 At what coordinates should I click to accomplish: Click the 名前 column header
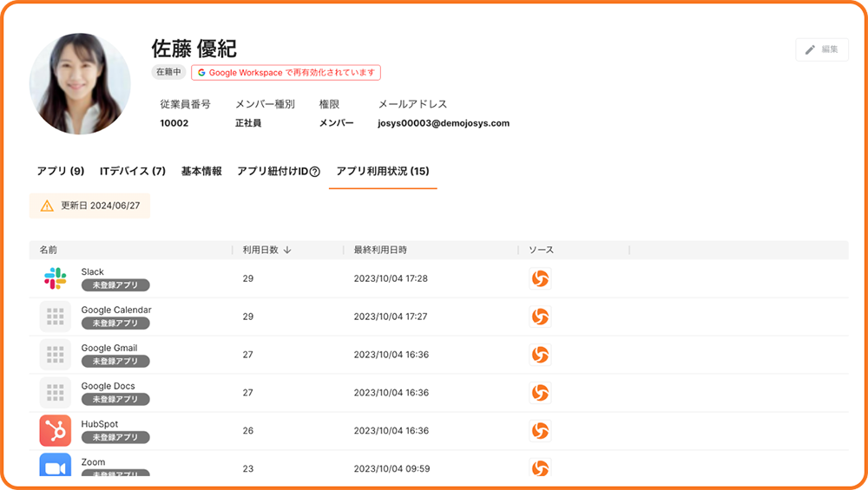pyautogui.click(x=49, y=250)
